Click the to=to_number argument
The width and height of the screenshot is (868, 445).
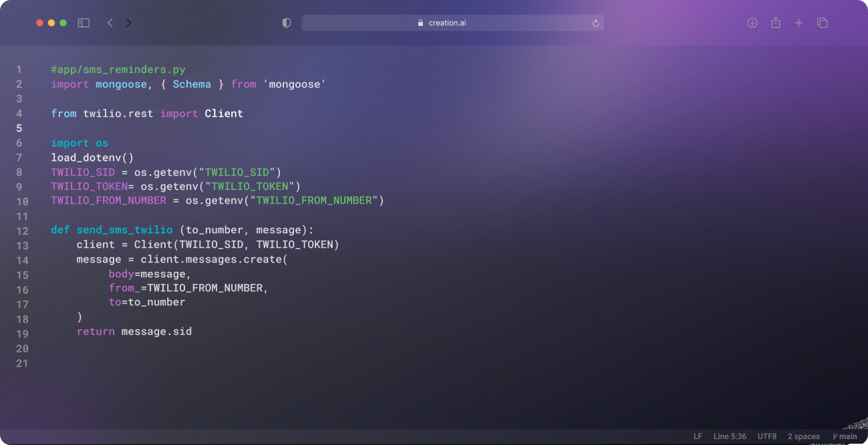click(x=147, y=303)
